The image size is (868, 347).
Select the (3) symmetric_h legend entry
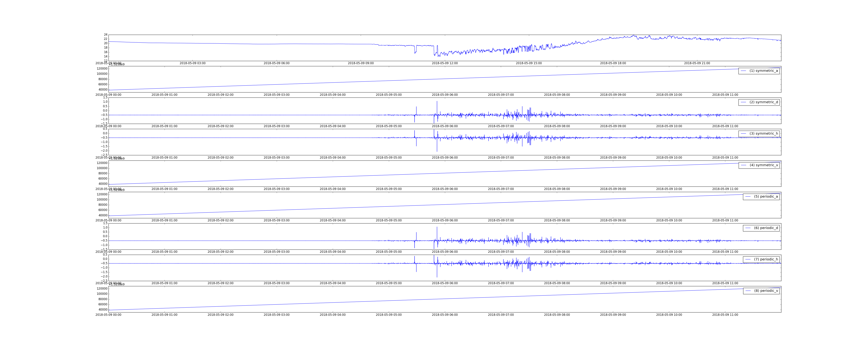tap(763, 133)
